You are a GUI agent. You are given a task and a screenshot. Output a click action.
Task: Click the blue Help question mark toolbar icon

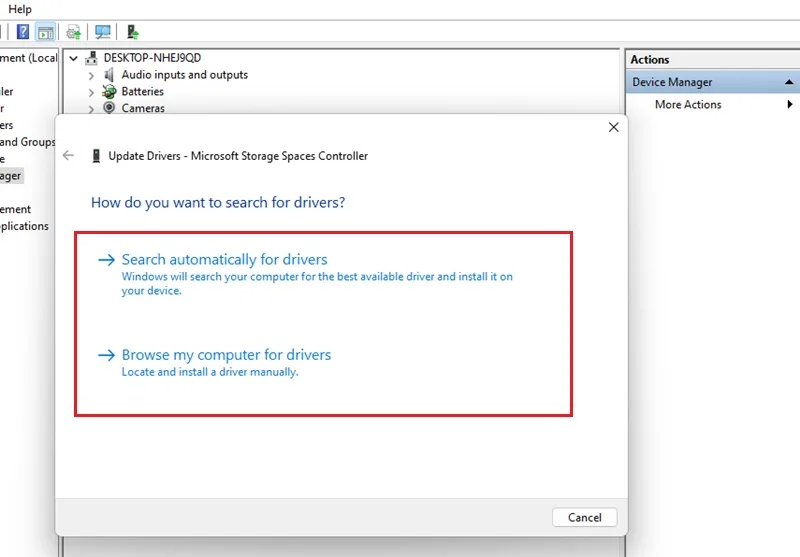click(x=23, y=32)
